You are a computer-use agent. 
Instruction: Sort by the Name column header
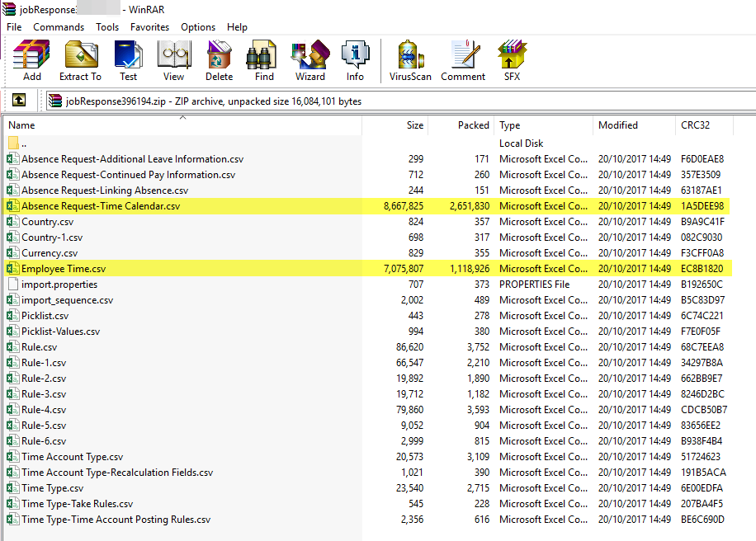click(x=182, y=125)
